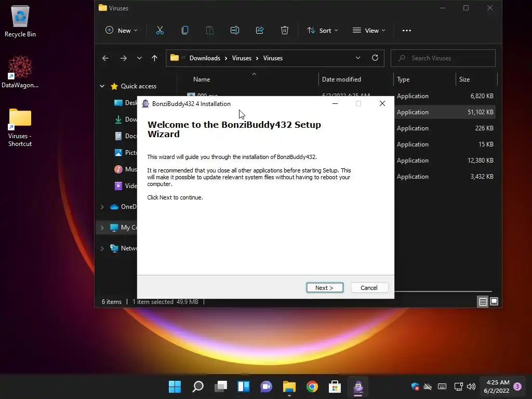The width and height of the screenshot is (532, 399).
Task: Select the 226 KB application row
Action: 445,128
